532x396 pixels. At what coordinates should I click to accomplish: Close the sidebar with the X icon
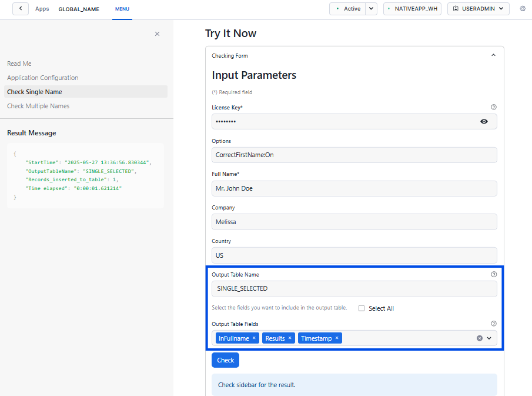pos(157,34)
